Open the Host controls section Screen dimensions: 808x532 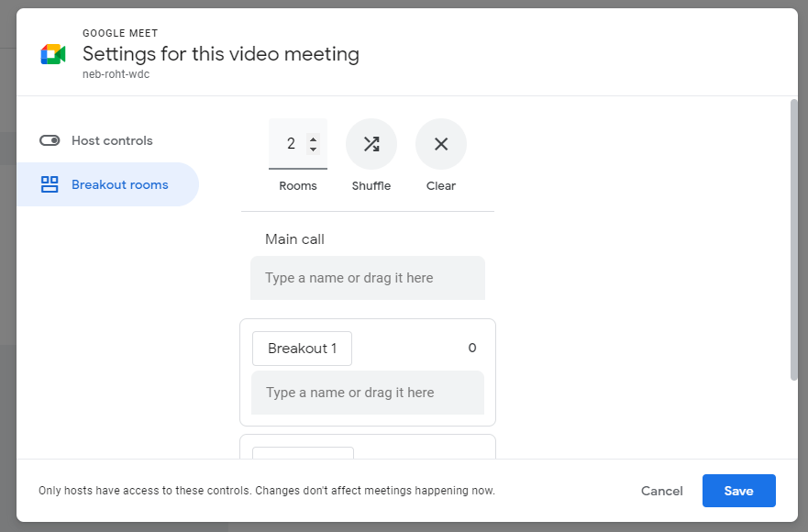112,140
